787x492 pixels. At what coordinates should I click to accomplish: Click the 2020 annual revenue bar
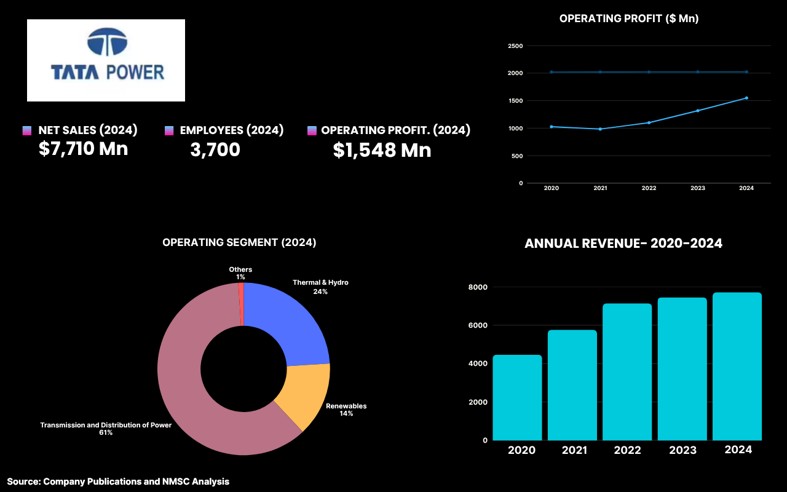[517, 397]
